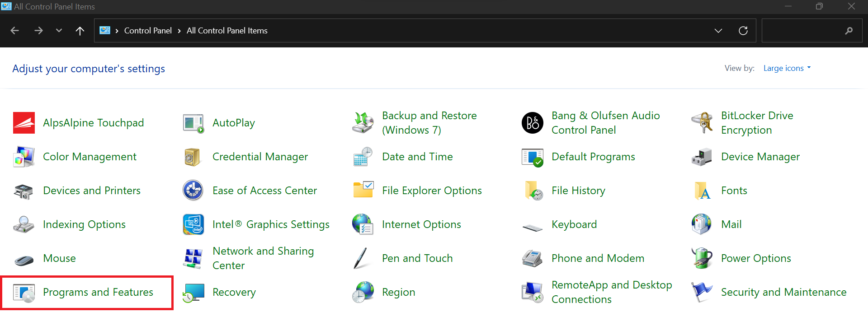This screenshot has width=868, height=312.
Task: Open the File History link text
Action: 578,191
